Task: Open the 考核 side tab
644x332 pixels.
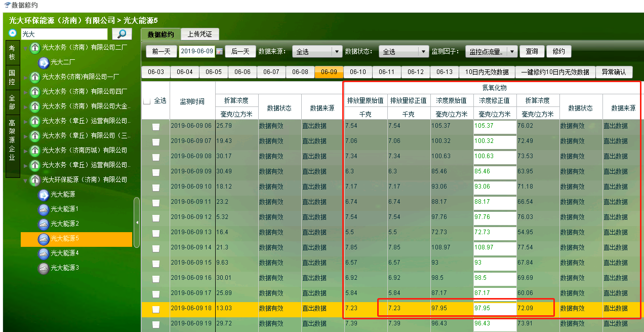Action: [12, 52]
